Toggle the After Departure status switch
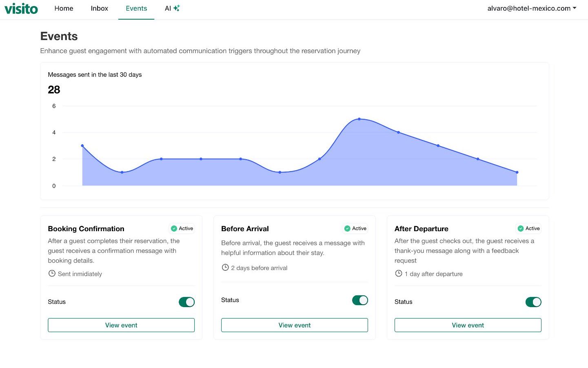The height and width of the screenshot is (368, 588). [533, 302]
